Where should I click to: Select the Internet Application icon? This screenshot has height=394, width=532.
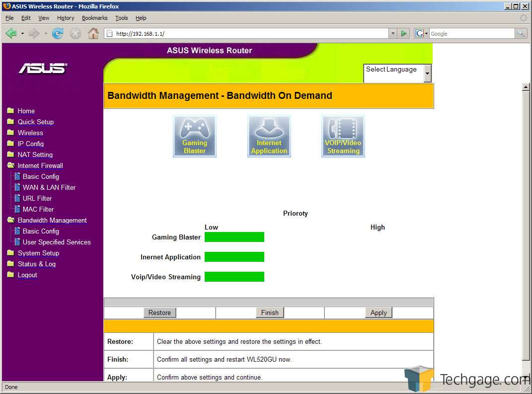pyautogui.click(x=269, y=136)
